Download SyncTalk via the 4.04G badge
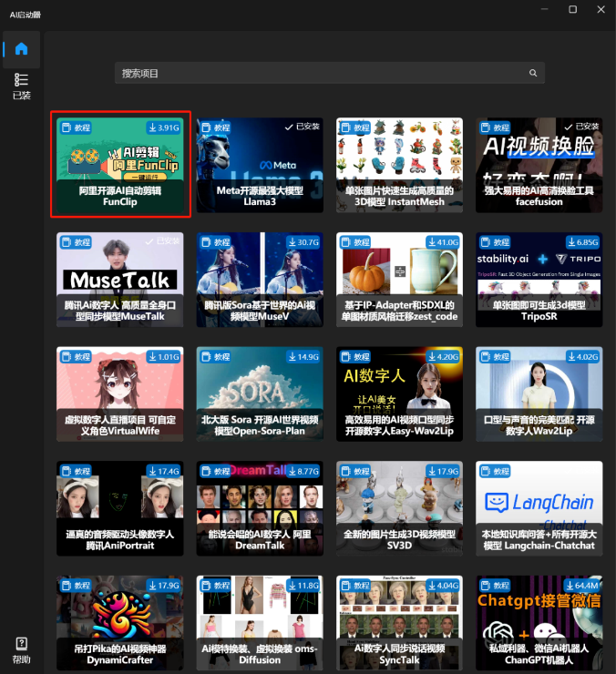 pyautogui.click(x=443, y=586)
